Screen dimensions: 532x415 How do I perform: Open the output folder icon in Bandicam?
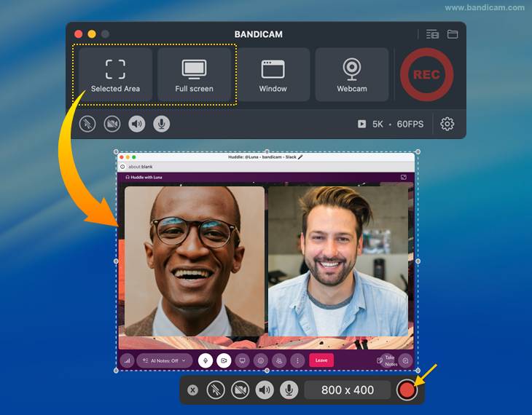click(453, 34)
